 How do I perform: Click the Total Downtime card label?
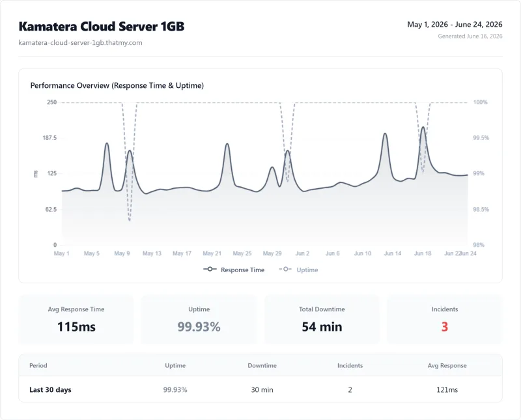pyautogui.click(x=322, y=309)
